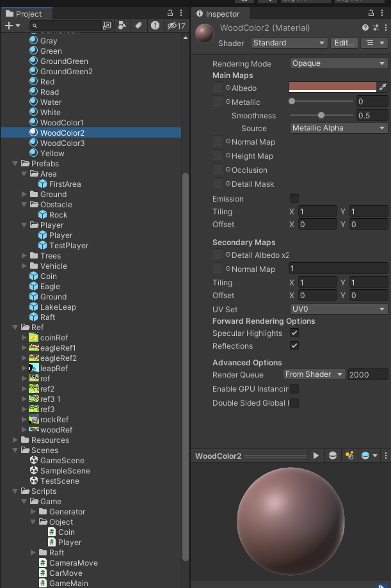Toggle preview lighting icon
The height and width of the screenshot is (588, 391).
349,456
